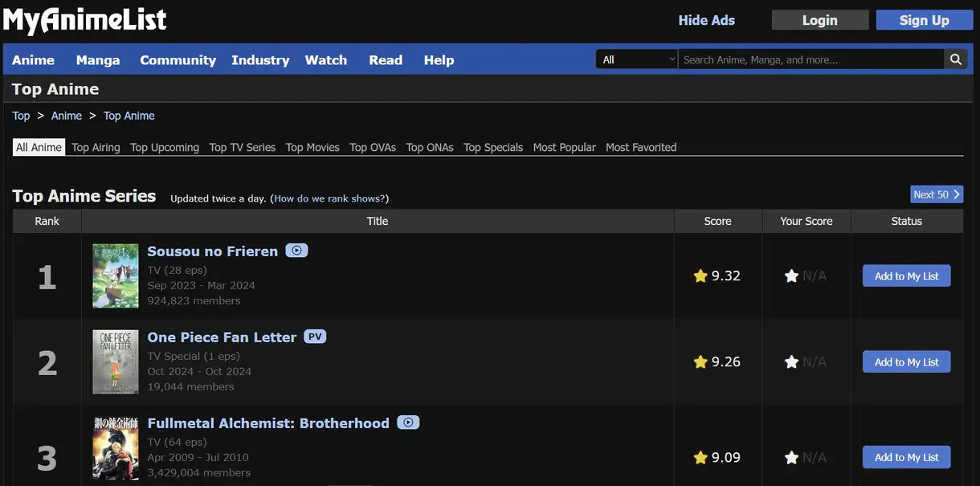Rate Fullmetal Alchemist: Brotherhood via Your Score star
The width and height of the screenshot is (980, 486).
[791, 457]
